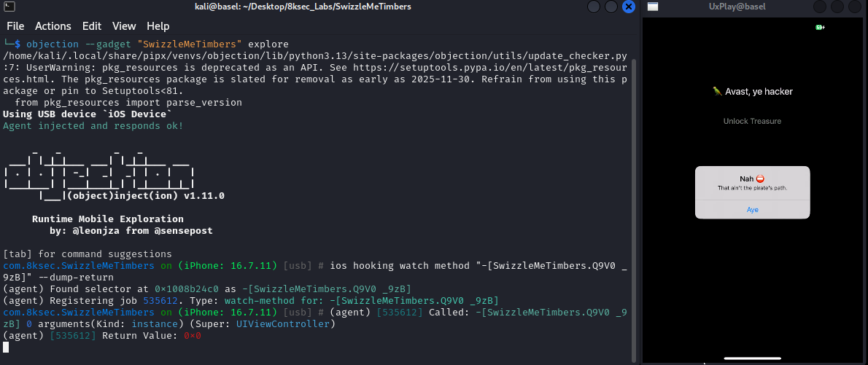The image size is (868, 365).
Task: Click '[tab] for command suggestions' text
Action: pos(88,254)
